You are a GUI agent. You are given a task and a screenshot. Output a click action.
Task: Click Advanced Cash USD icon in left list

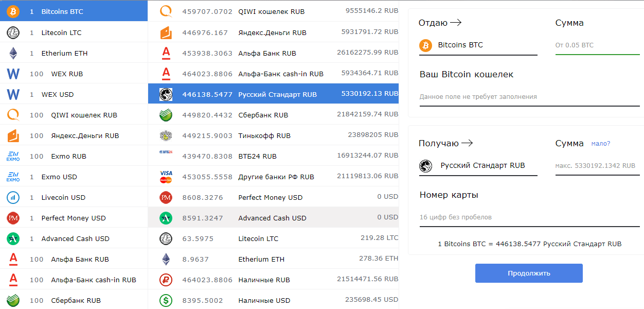(x=13, y=238)
